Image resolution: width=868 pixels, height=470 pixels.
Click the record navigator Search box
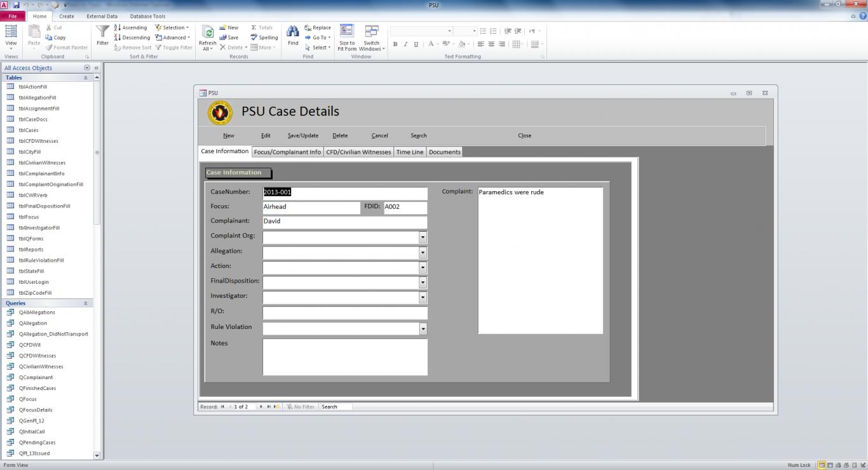tap(336, 406)
